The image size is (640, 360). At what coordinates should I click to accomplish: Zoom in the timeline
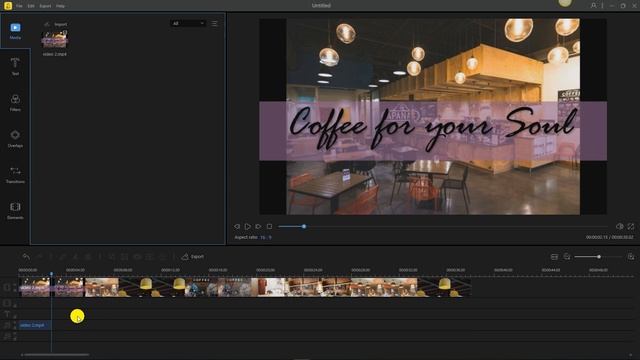[x=631, y=256]
